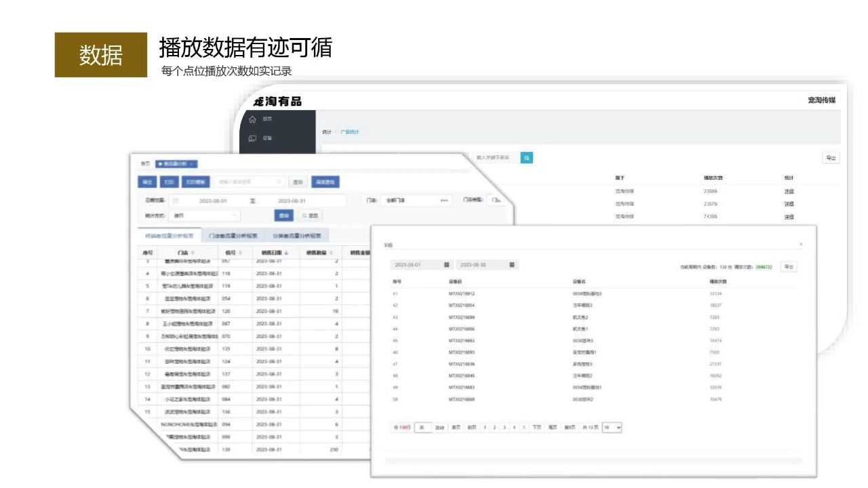Click the three-dots icon in store field
This screenshot has width=868, height=488.
tap(444, 201)
